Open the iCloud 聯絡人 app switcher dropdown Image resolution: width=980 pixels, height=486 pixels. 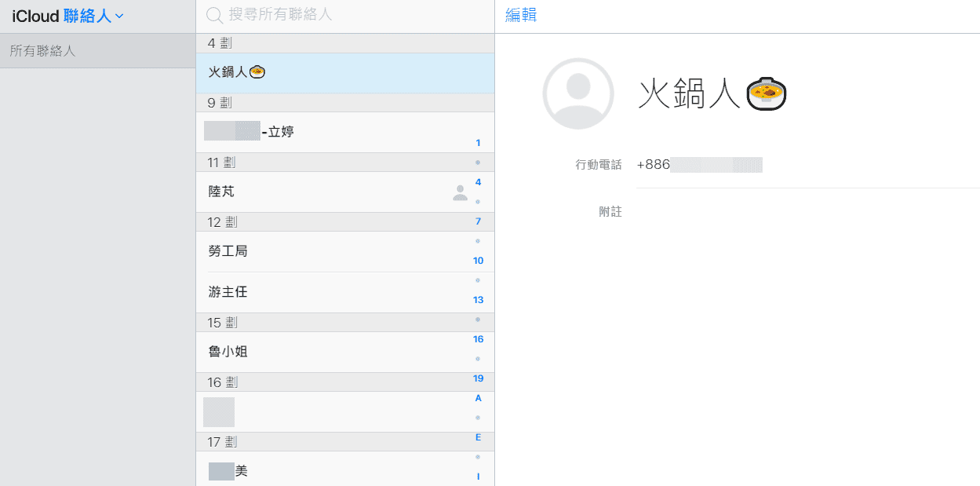point(68,16)
